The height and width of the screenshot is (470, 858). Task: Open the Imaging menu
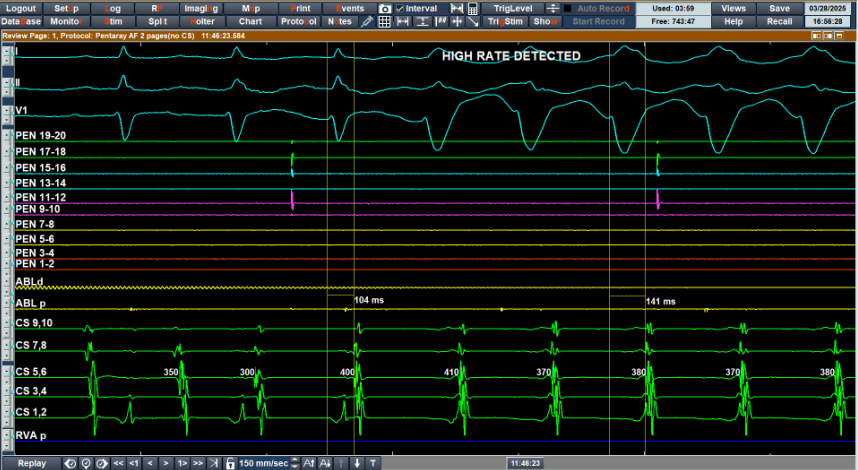201,9
